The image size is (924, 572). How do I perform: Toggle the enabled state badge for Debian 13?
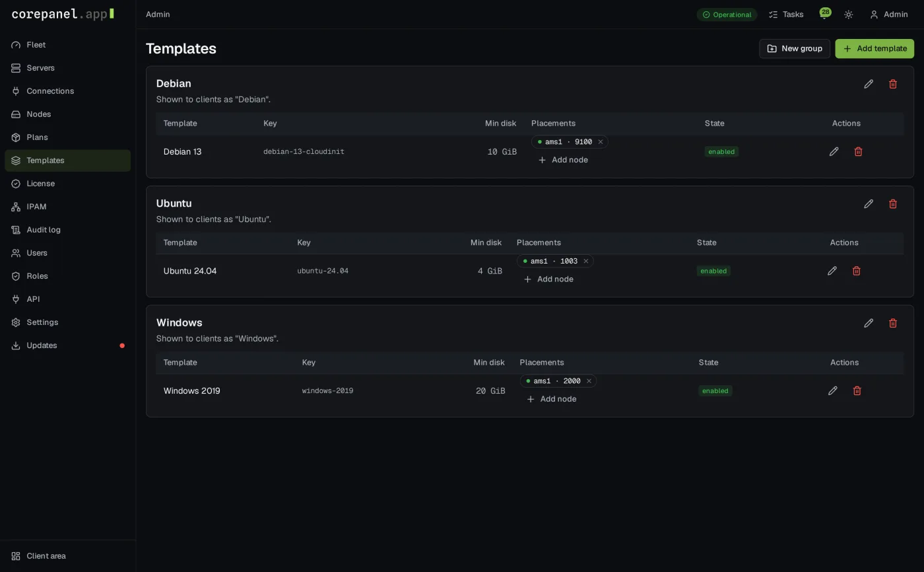[x=721, y=152]
